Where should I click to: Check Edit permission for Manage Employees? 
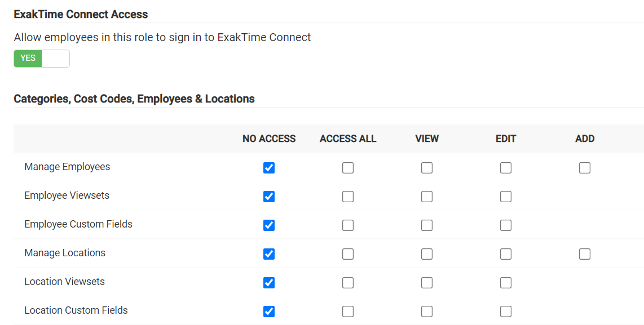[x=506, y=168]
